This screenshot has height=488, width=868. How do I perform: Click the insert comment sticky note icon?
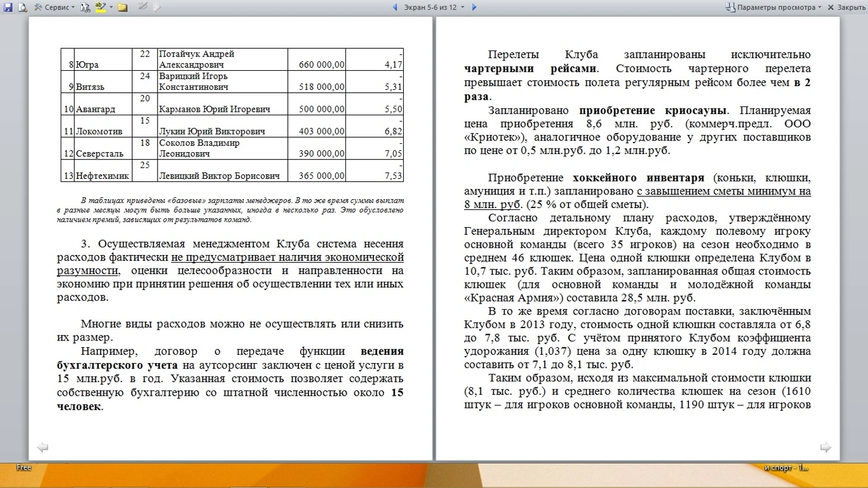click(122, 7)
